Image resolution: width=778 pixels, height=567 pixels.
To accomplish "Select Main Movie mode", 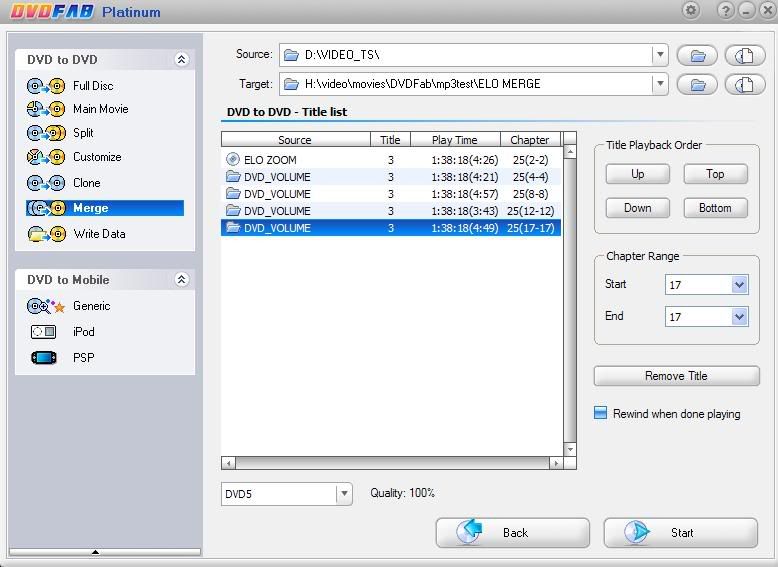I will pos(101,109).
